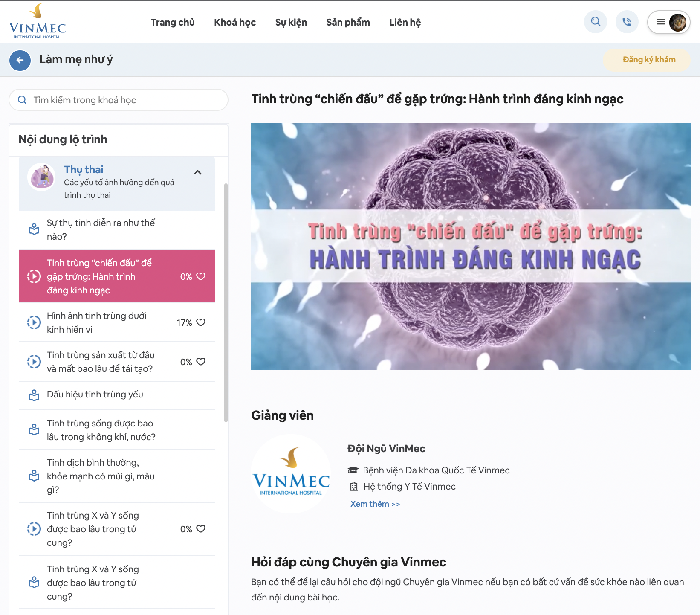Image resolution: width=700 pixels, height=615 pixels.
Task: Go back using the blue arrow button
Action: click(20, 60)
